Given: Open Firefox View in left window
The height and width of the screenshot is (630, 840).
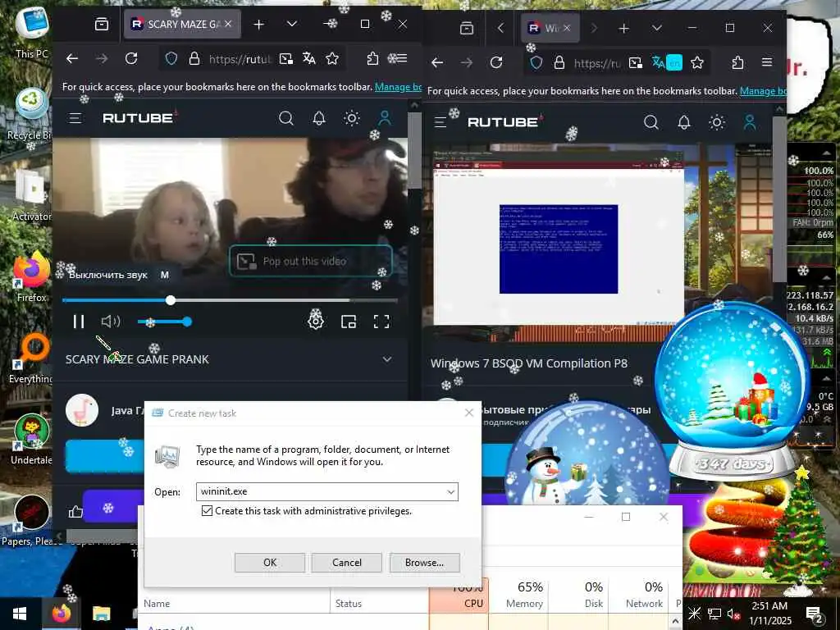Looking at the screenshot, I should click(x=101, y=24).
